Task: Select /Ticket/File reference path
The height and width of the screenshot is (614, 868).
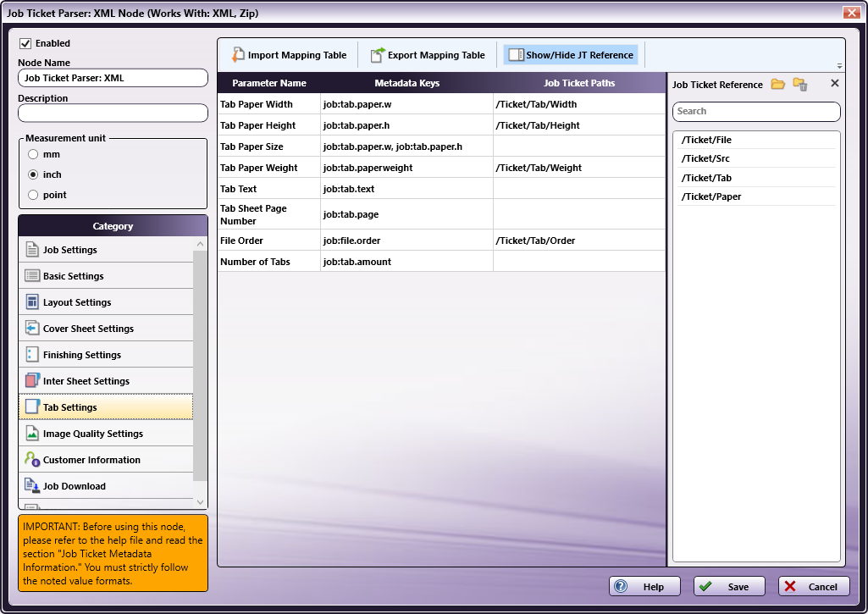Action: 756,140
